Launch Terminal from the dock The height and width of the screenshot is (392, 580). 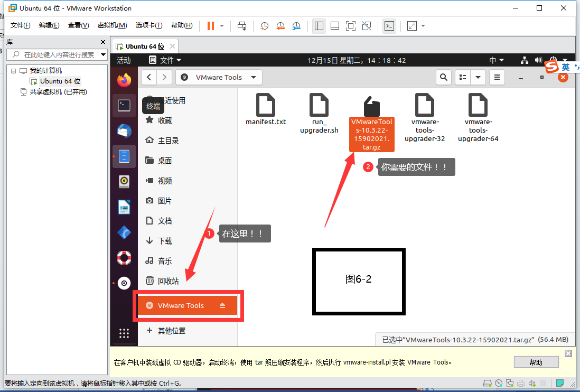tap(124, 106)
